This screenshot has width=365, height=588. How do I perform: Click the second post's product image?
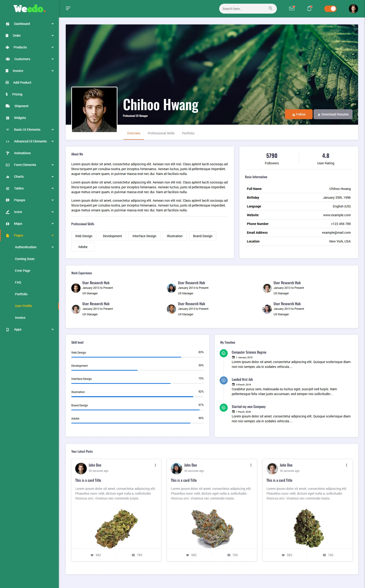212,528
